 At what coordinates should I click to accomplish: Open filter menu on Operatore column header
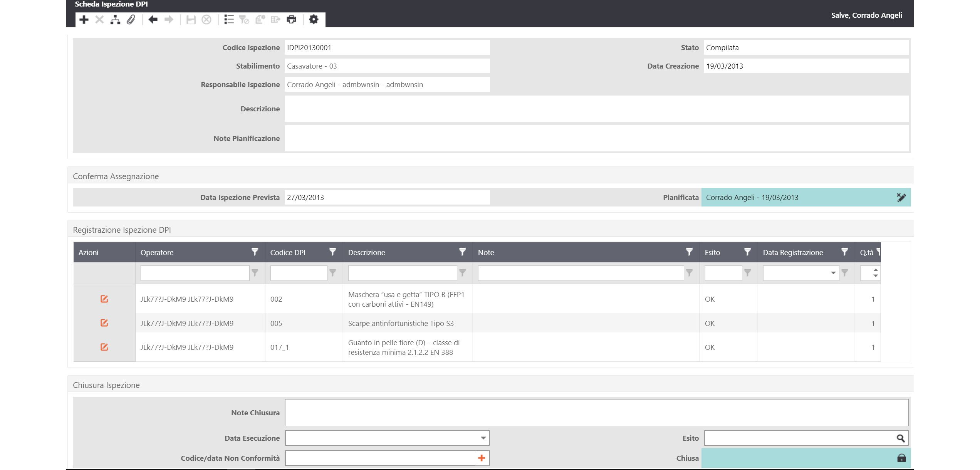(x=255, y=252)
